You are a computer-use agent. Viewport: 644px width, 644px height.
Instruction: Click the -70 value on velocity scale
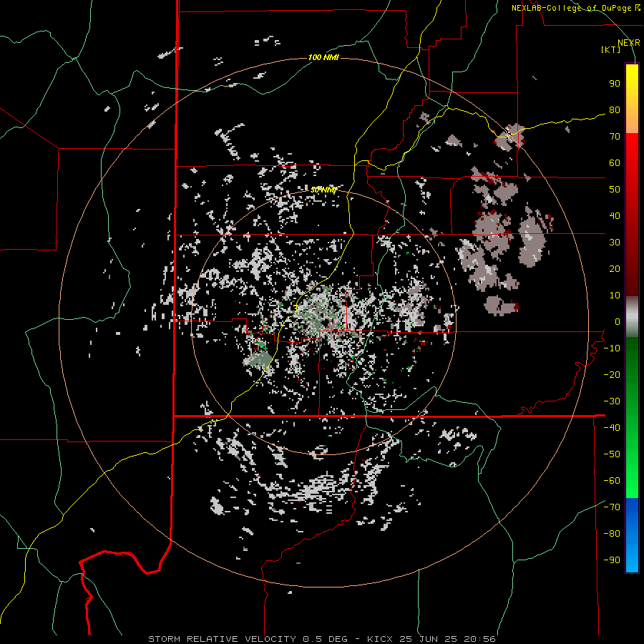[x=612, y=507]
